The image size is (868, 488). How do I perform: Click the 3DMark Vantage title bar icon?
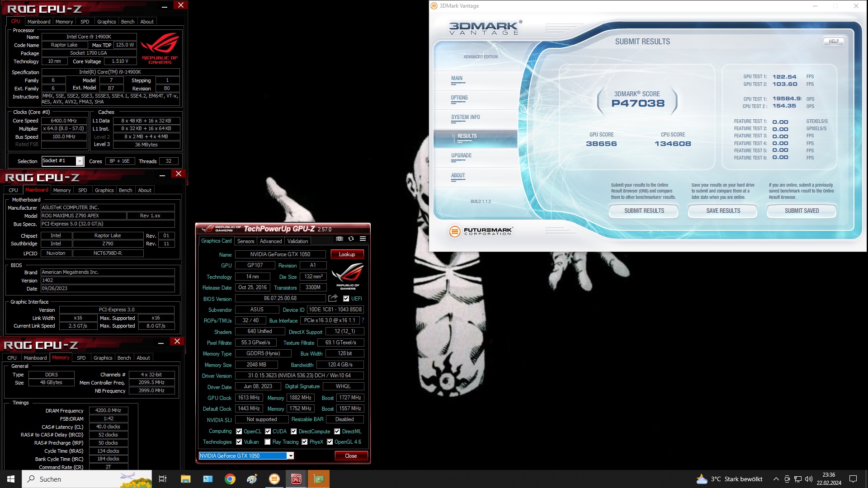tap(434, 6)
